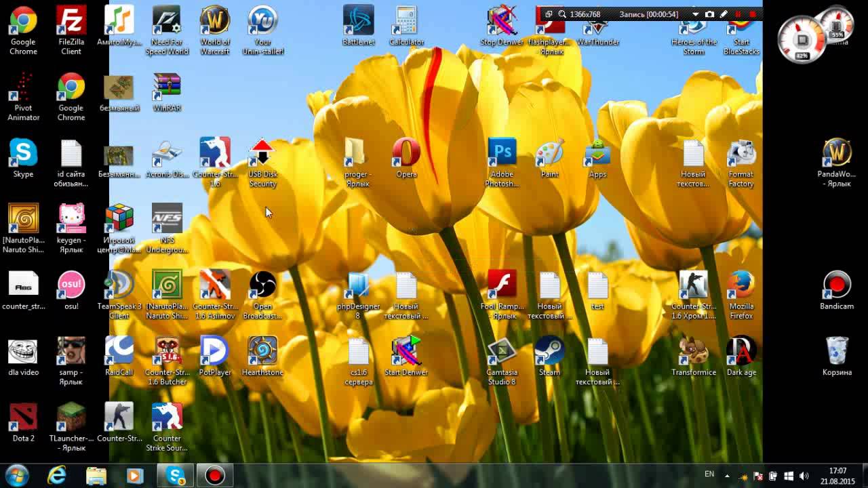Show hidden system tray icons
The width and height of the screenshot is (868, 488).
[727, 476]
